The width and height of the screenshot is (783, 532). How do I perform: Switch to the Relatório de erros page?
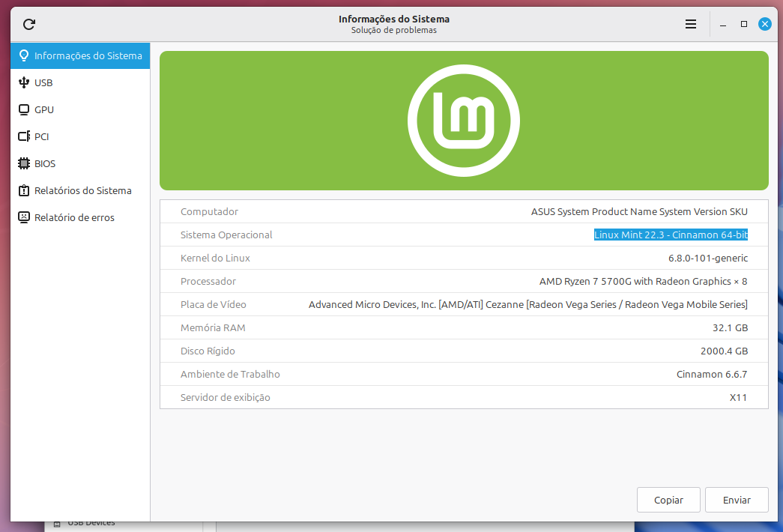click(x=74, y=217)
